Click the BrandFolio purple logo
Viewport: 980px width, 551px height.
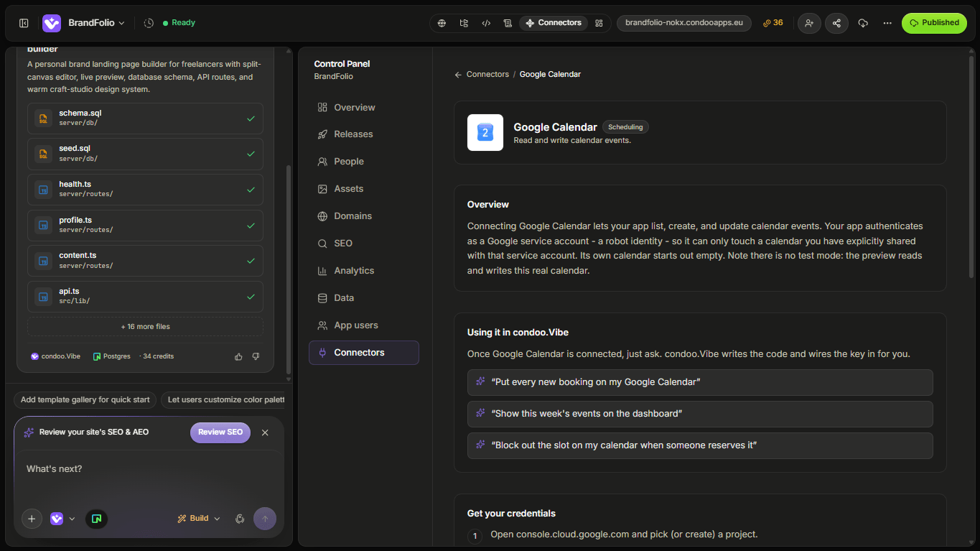[52, 23]
